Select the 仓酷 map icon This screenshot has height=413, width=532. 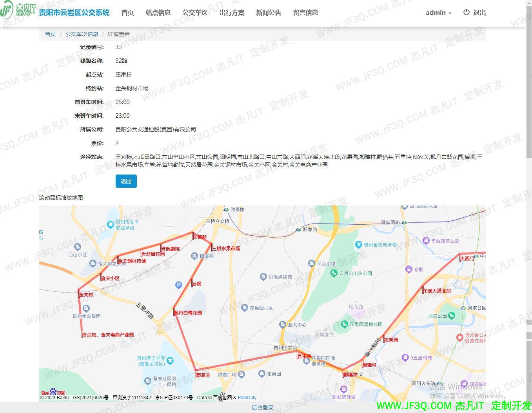coord(409,269)
